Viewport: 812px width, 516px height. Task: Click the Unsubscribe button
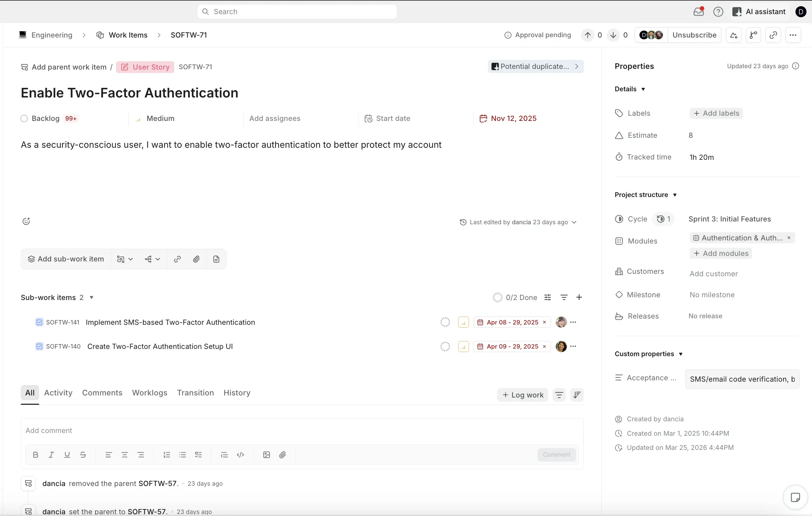click(694, 35)
